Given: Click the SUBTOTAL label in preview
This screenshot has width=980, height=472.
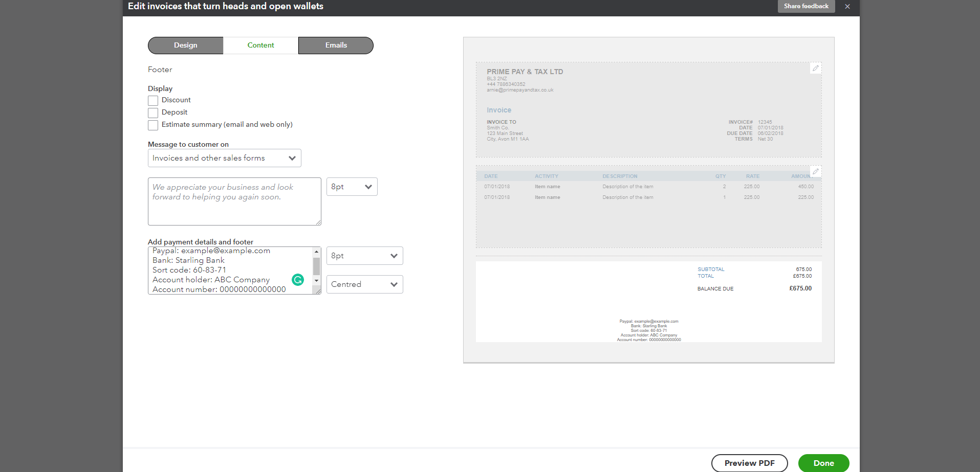Looking at the screenshot, I should point(711,269).
